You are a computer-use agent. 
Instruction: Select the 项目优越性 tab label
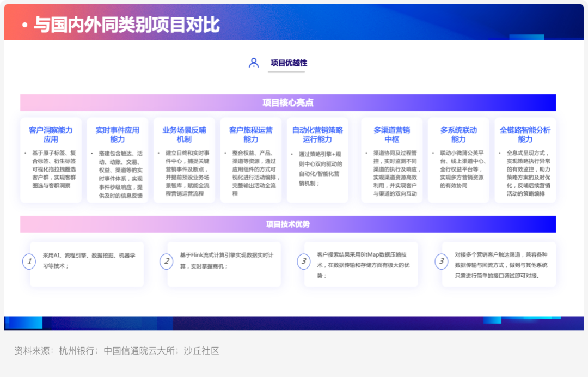point(289,63)
